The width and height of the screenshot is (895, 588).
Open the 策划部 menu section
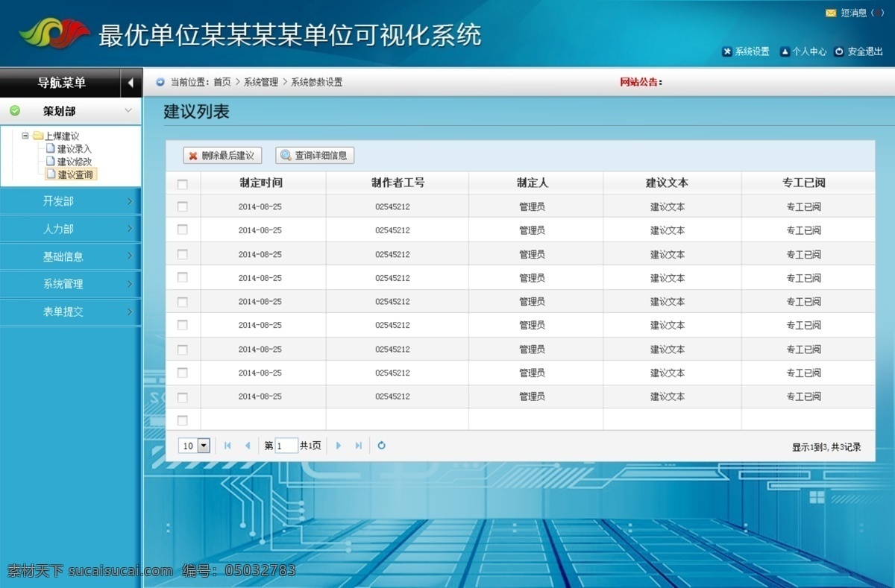pos(70,110)
